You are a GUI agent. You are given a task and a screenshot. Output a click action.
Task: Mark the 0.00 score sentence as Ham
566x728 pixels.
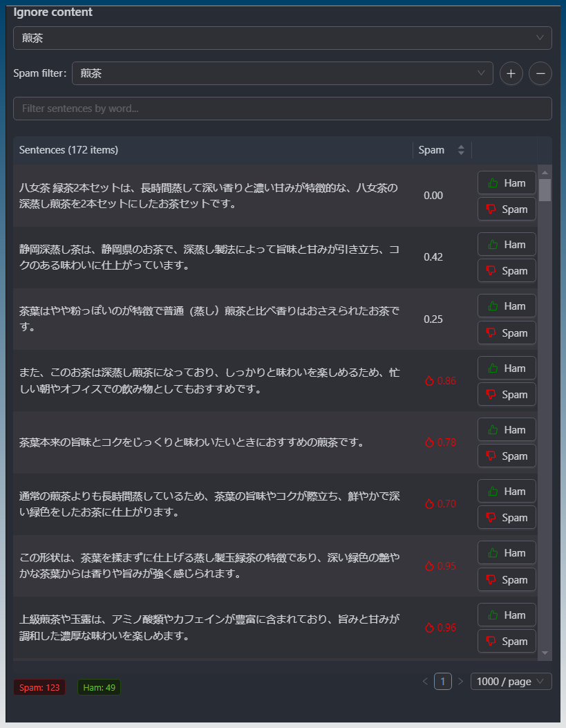507,183
